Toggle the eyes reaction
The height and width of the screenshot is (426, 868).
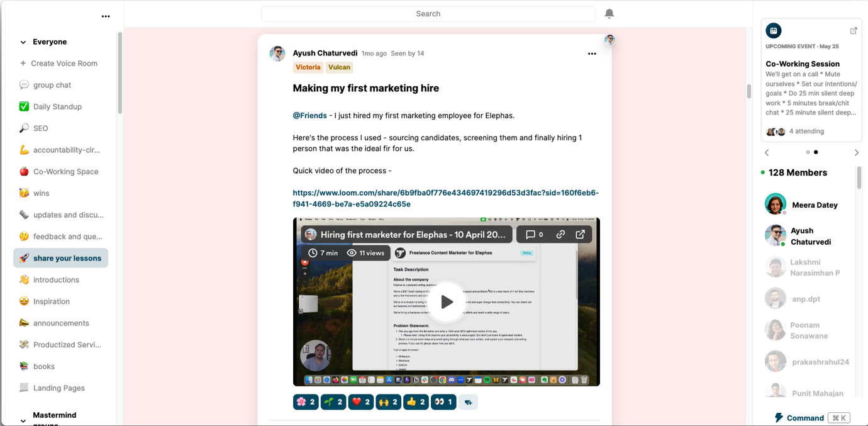(443, 402)
